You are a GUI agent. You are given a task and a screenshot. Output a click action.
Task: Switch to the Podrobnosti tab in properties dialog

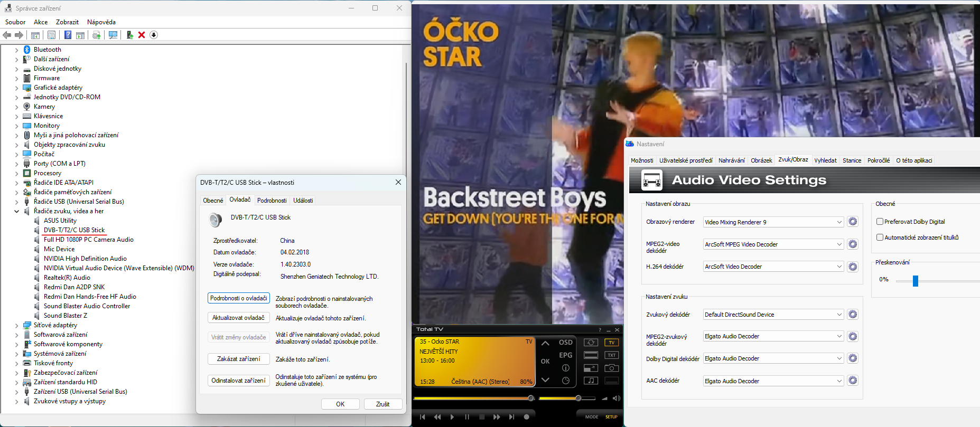pyautogui.click(x=272, y=201)
